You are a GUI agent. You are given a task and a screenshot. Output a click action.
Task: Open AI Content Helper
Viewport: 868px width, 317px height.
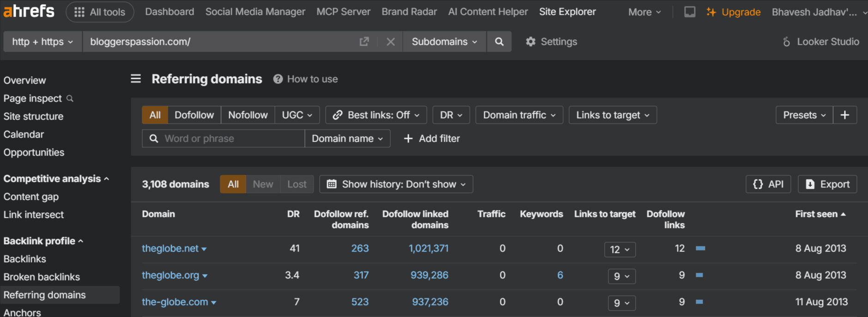tap(488, 12)
